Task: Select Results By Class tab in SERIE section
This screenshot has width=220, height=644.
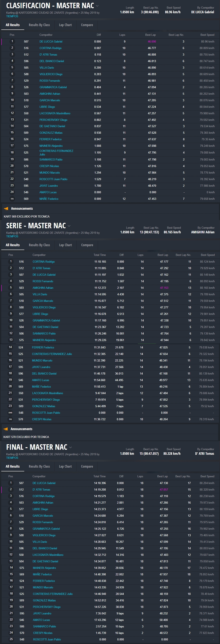Action: (39, 245)
